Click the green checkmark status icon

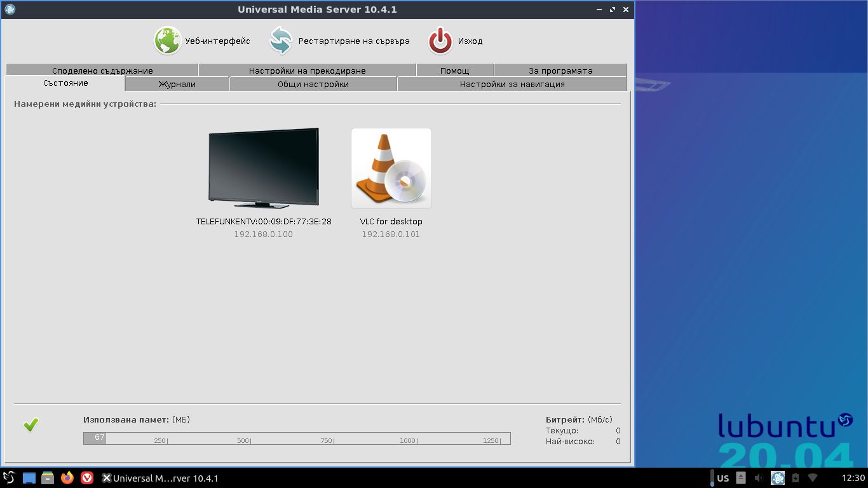pyautogui.click(x=31, y=425)
